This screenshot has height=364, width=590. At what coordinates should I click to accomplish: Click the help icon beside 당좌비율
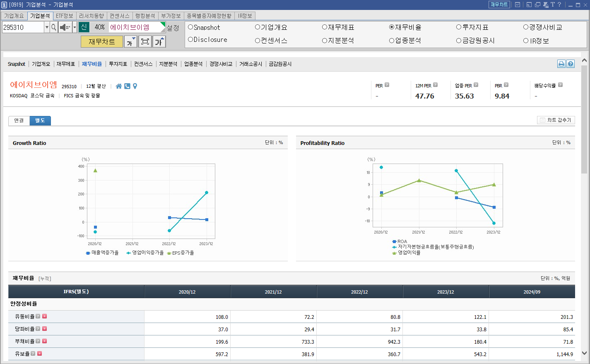pyautogui.click(x=38, y=328)
